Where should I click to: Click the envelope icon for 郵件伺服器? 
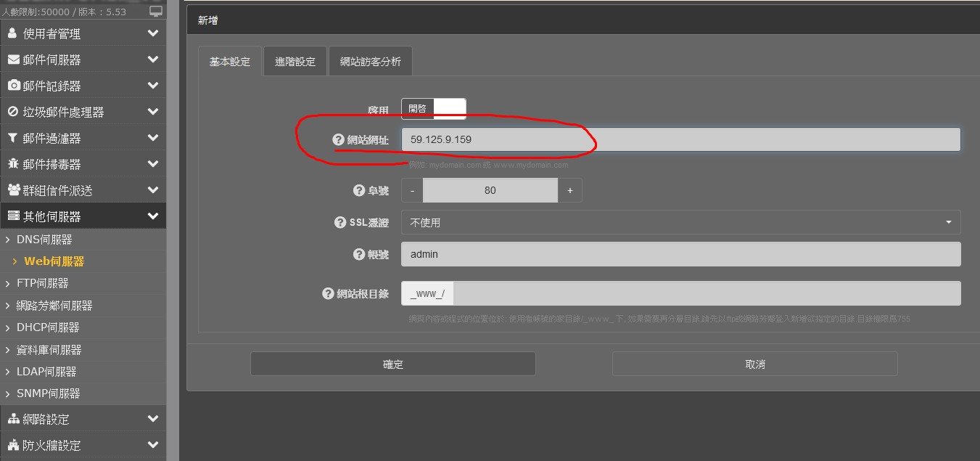point(13,60)
